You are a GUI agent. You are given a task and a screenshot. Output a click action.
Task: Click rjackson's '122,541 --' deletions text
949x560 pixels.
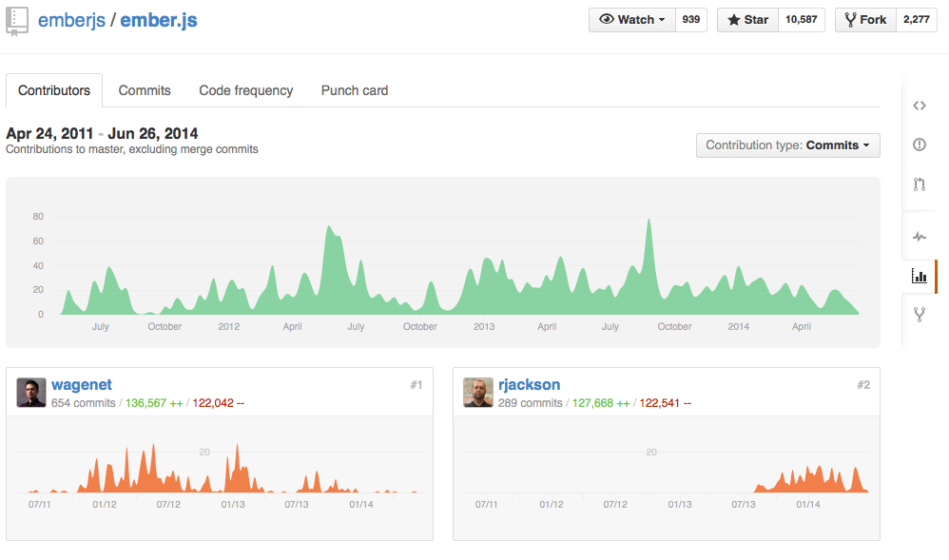click(x=665, y=403)
